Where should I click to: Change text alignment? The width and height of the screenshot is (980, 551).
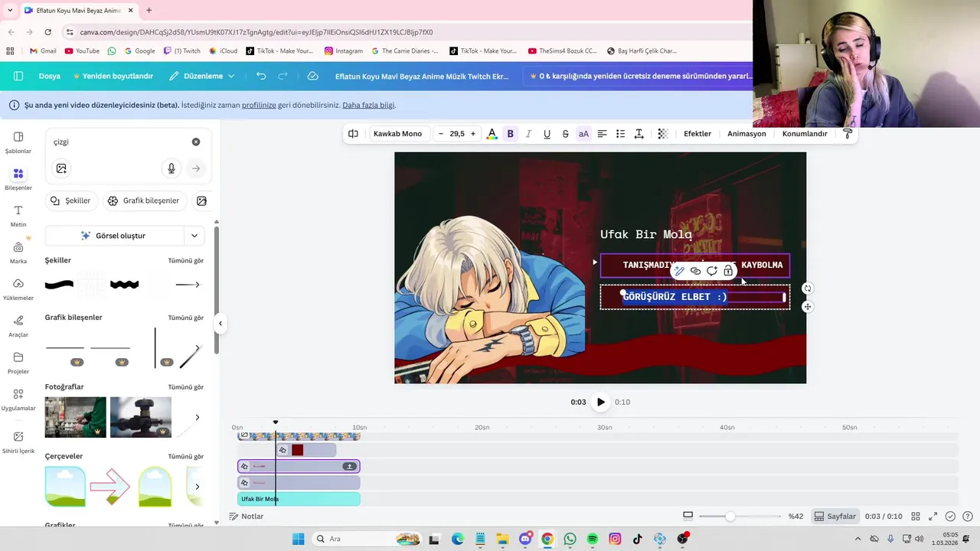click(602, 134)
